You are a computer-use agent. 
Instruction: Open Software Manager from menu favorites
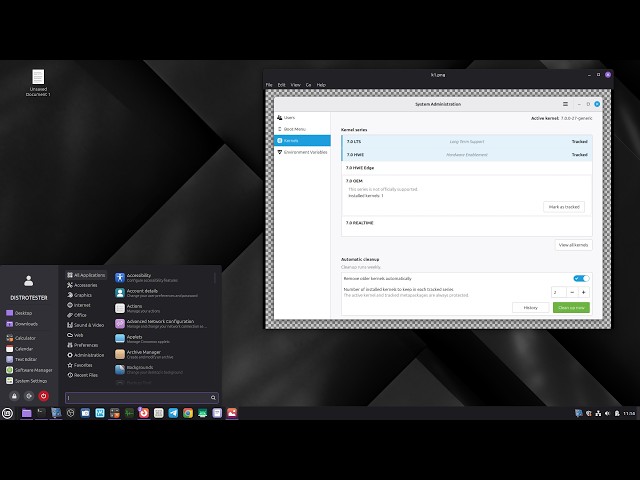29,370
